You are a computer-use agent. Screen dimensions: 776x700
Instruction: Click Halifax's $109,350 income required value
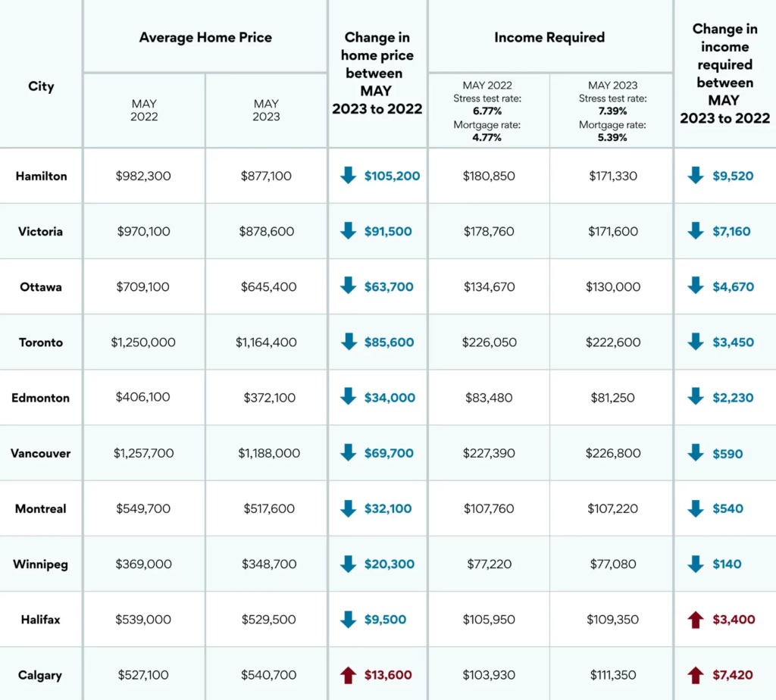coord(612,620)
